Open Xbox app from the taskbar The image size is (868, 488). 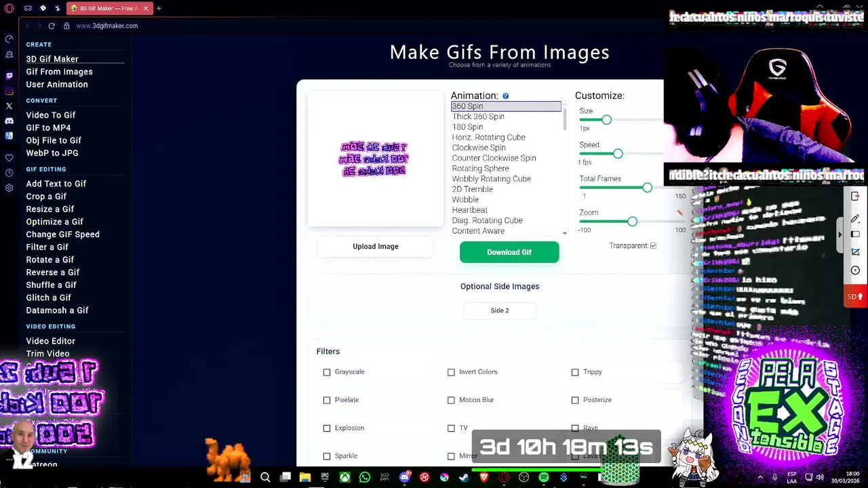click(x=345, y=477)
